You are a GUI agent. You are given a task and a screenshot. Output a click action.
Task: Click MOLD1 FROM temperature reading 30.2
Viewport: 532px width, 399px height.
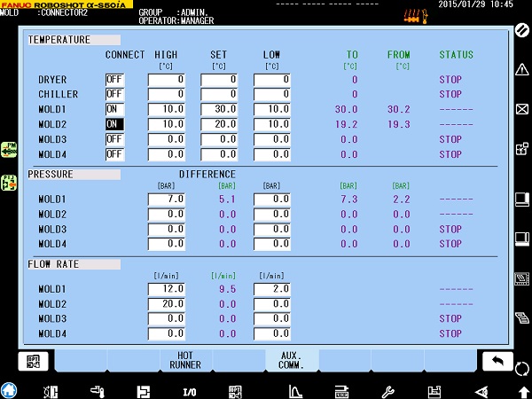(399, 109)
